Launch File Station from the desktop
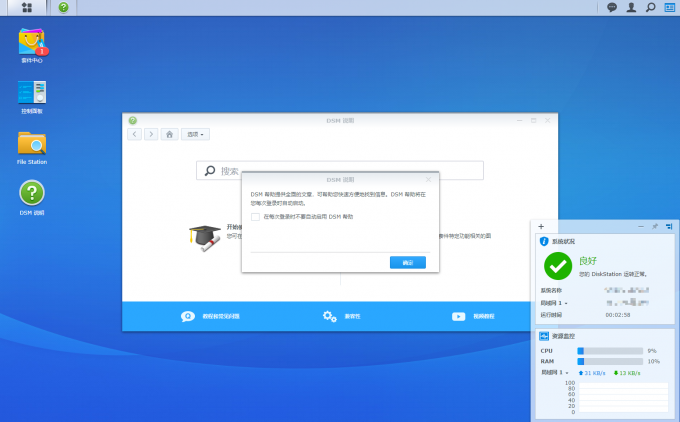 coord(32,148)
